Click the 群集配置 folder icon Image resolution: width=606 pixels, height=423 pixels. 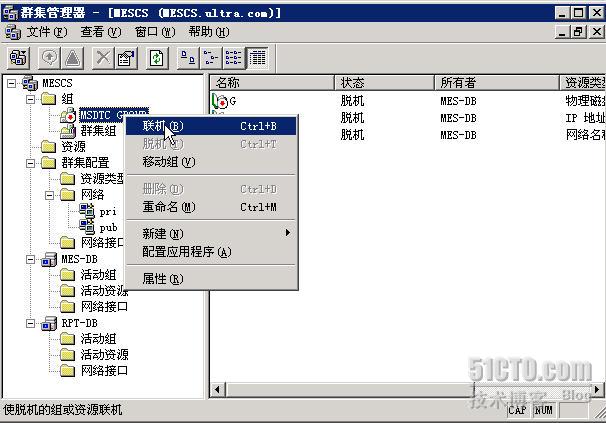pyautogui.click(x=49, y=163)
